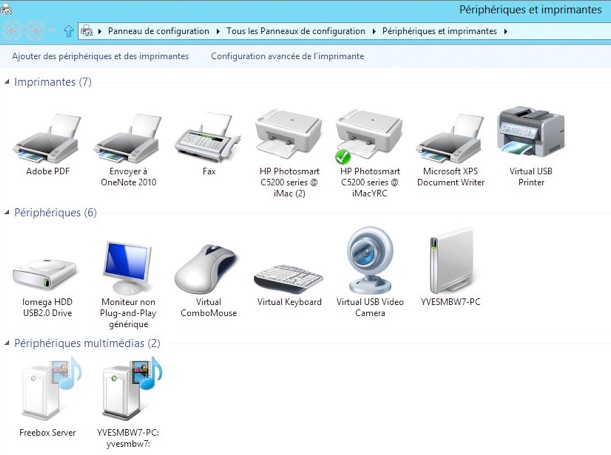Select the Freebox Server media device
The width and height of the screenshot is (611, 455).
(47, 395)
